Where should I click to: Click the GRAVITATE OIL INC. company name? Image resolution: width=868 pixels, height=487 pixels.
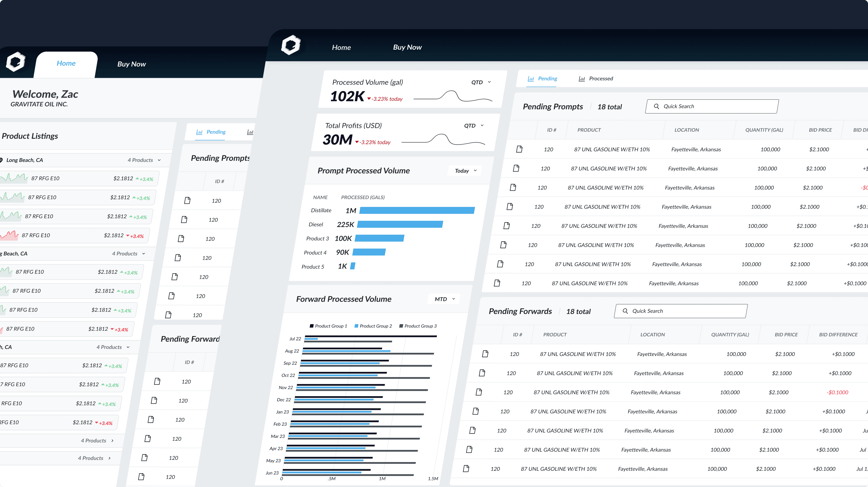point(39,104)
